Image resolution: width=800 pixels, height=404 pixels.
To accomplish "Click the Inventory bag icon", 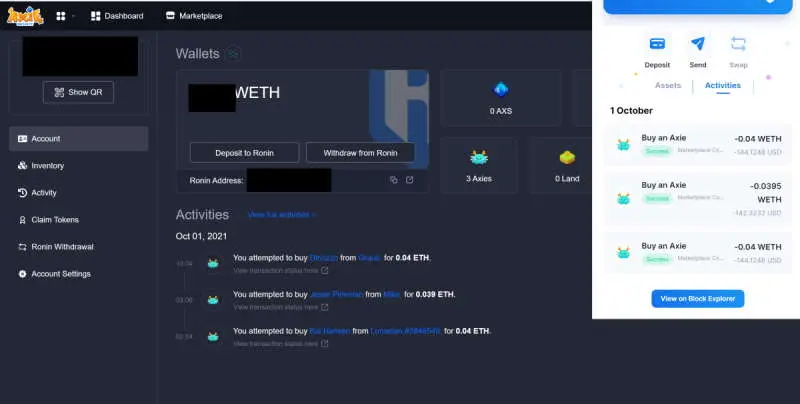I will (x=22, y=166).
